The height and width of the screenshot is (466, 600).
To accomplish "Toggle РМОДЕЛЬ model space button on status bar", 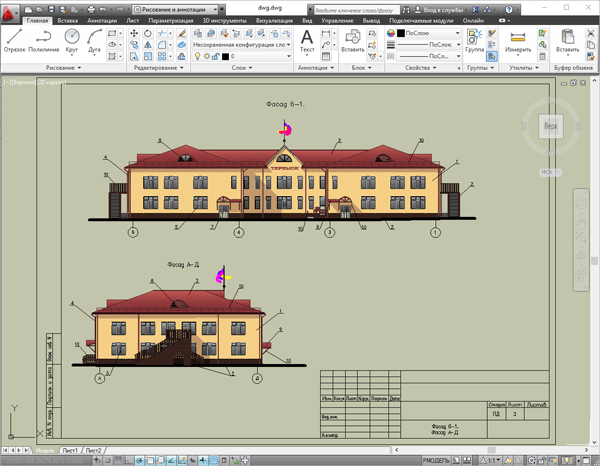I will (436, 461).
